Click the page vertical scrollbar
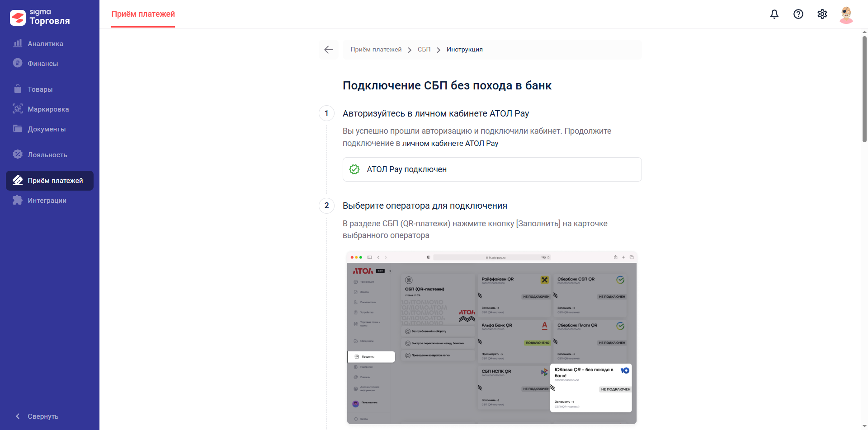The image size is (868, 430). coord(864,90)
